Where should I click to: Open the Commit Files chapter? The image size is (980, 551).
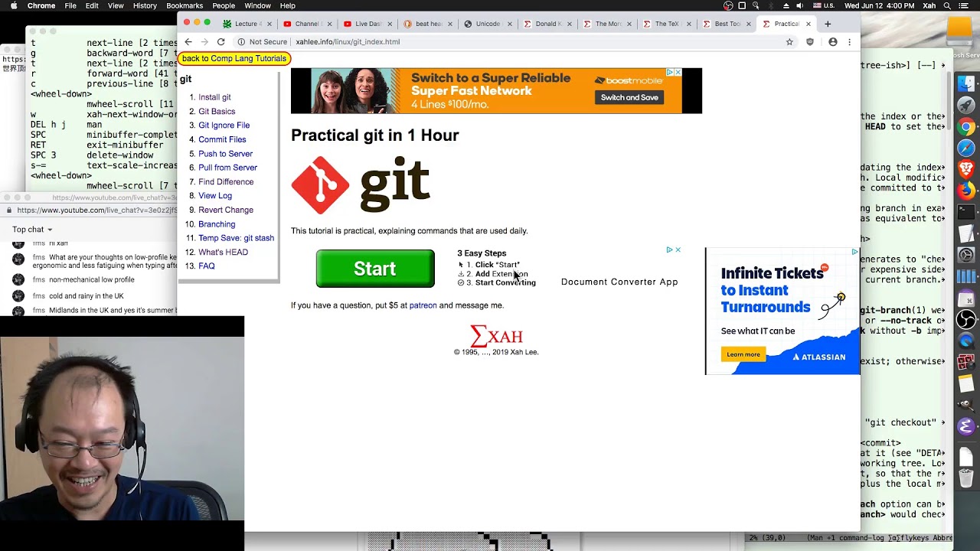click(x=222, y=139)
